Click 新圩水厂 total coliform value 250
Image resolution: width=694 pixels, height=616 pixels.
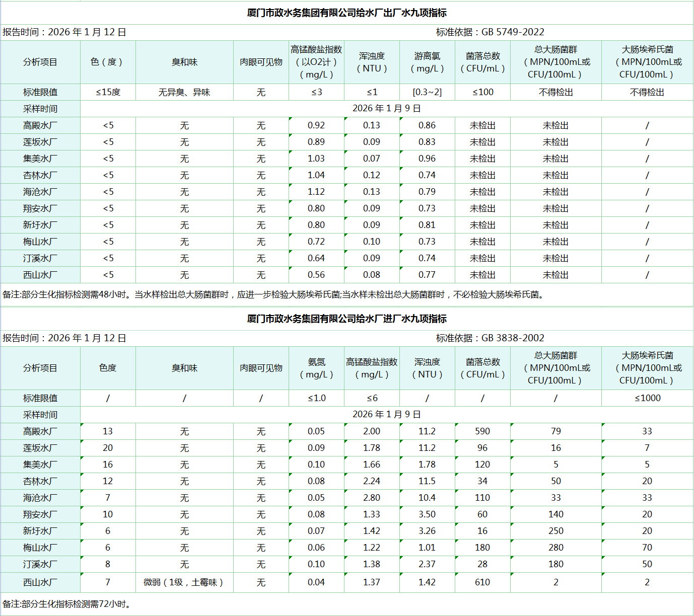tap(556, 531)
